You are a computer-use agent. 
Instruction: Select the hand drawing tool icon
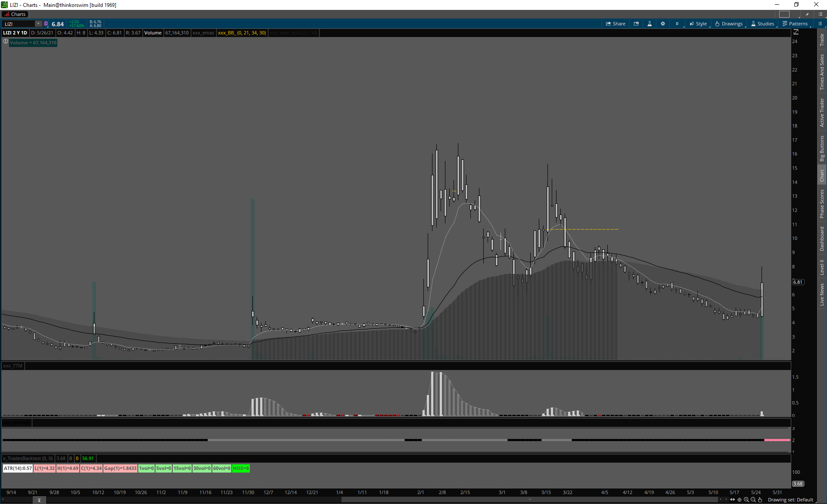coord(760,500)
